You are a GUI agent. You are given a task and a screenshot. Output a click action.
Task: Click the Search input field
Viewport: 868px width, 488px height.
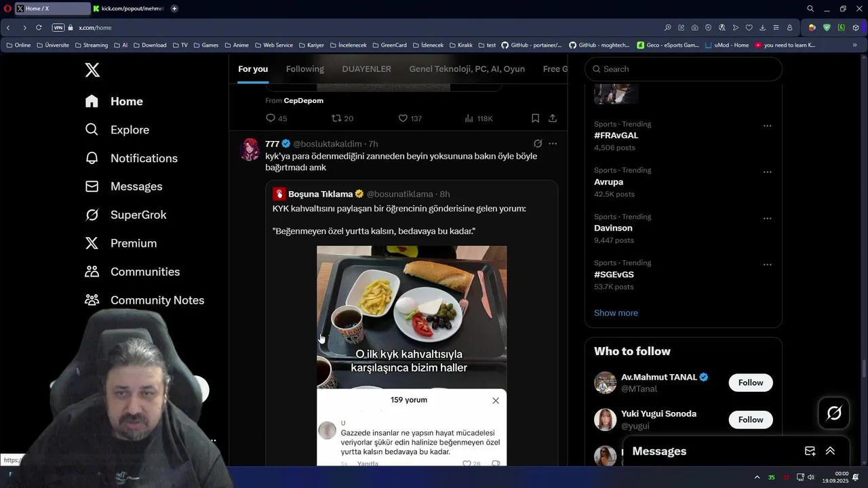click(x=684, y=69)
